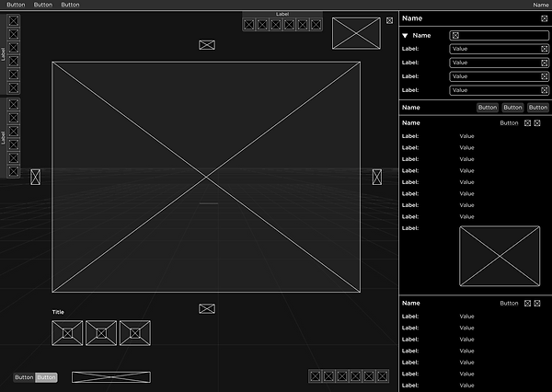Click second icon in top-center Label toolbar
The width and height of the screenshot is (552, 392).
[262, 25]
